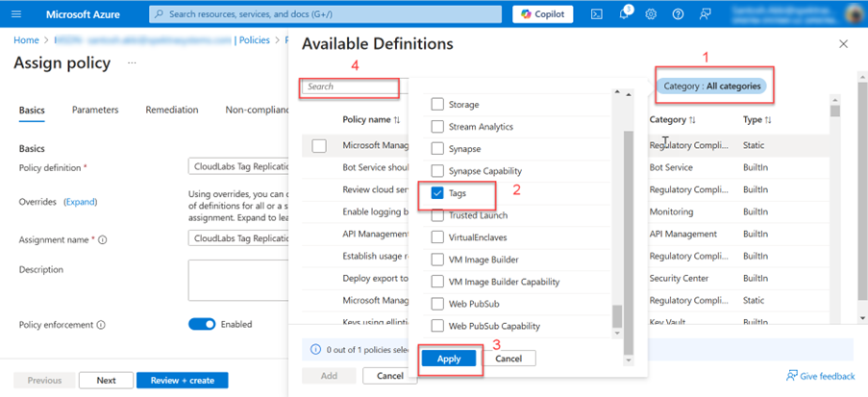Click the category list scroll-down arrow
This screenshot has height=397, width=868.
tap(617, 334)
